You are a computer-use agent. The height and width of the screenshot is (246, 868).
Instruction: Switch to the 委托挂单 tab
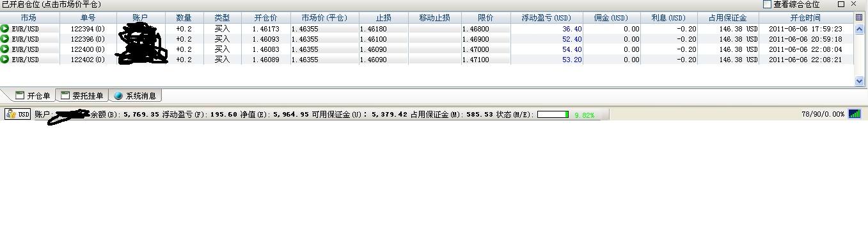83,96
